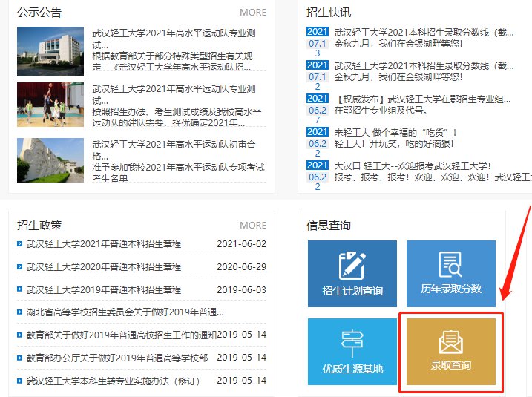Click bullet icon beside 本科生转专业实施办法 row
532x397 pixels.
[20, 381]
